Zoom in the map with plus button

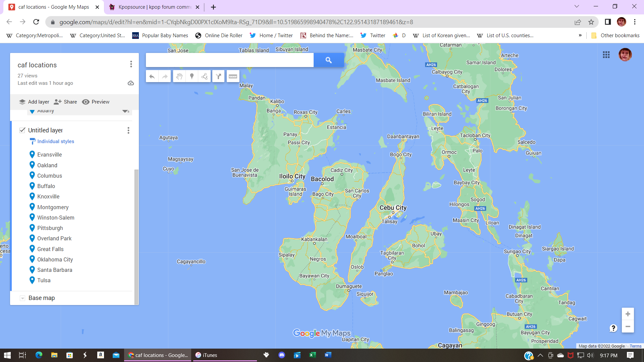[628, 314]
